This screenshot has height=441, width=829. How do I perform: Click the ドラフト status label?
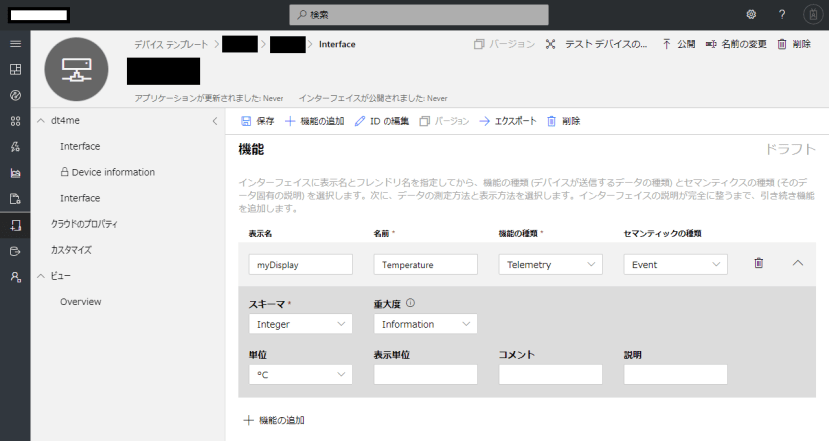pyautogui.click(x=790, y=149)
